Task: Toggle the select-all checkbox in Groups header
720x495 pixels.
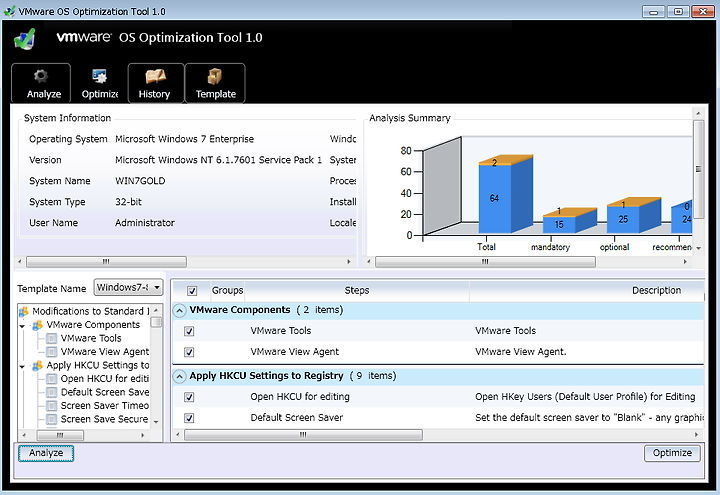Action: [x=192, y=291]
